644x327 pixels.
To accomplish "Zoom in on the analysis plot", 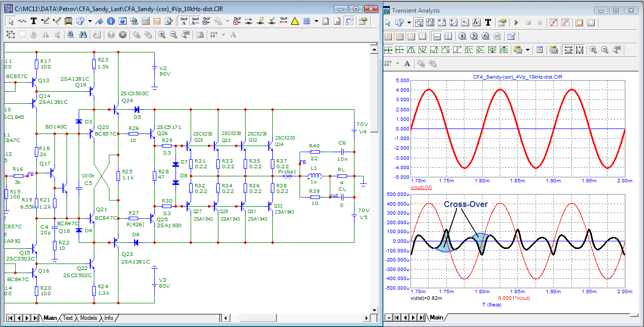I will pyautogui.click(x=593, y=50).
